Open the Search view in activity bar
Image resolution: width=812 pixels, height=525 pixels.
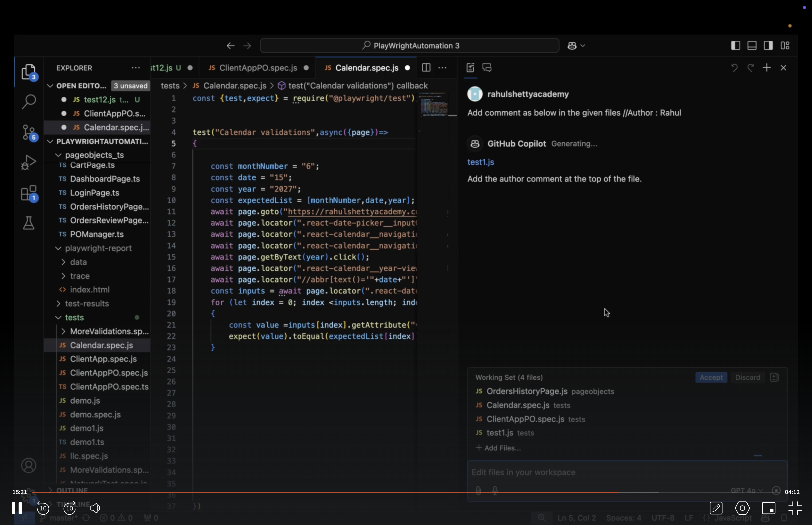pyautogui.click(x=29, y=102)
